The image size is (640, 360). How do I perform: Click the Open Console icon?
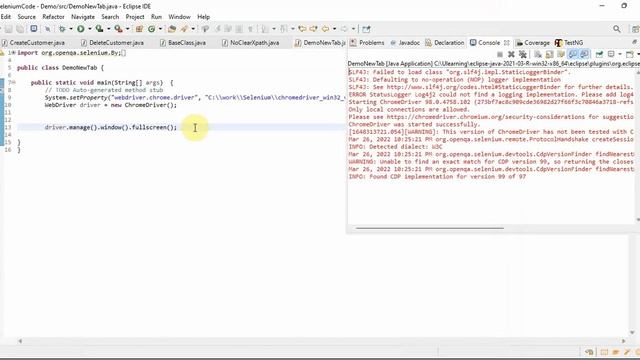pyautogui.click(x=630, y=54)
